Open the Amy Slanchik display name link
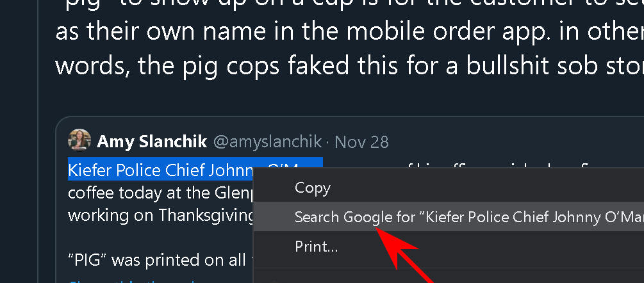This screenshot has width=644, height=283. [152, 141]
